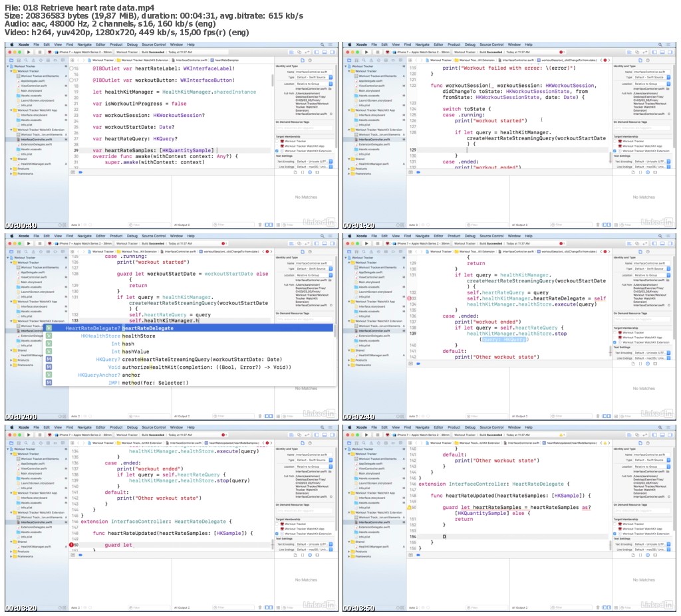Select ExtensionDelegate.swift in the 00:00:40 frame navigator
This screenshot has width=681, height=616.
37,145
